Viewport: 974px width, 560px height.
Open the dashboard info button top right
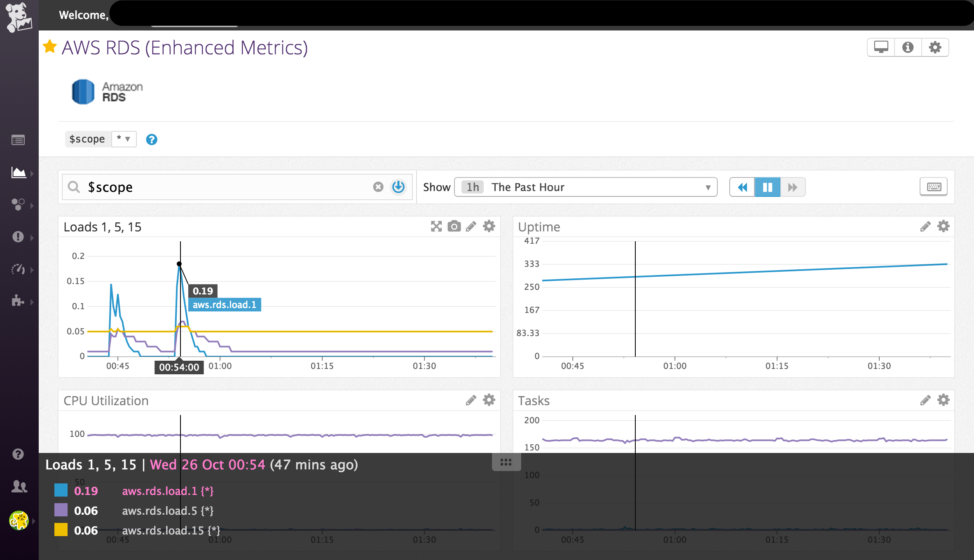[x=908, y=47]
